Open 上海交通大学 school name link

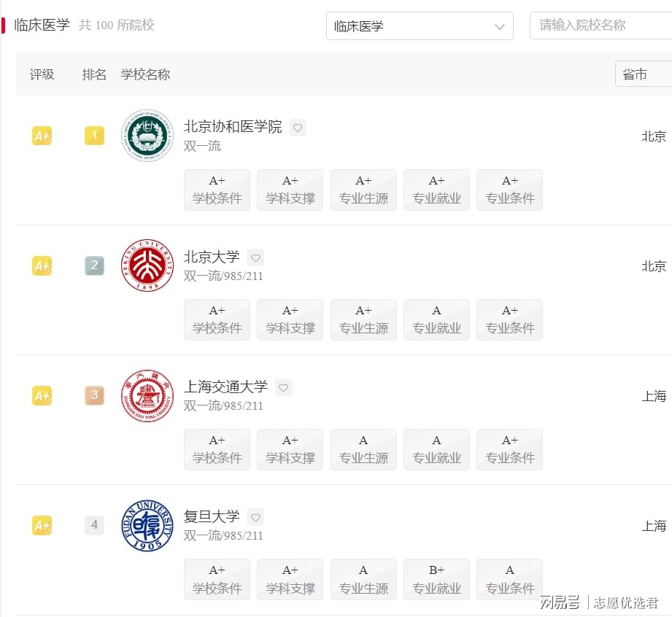tap(226, 387)
